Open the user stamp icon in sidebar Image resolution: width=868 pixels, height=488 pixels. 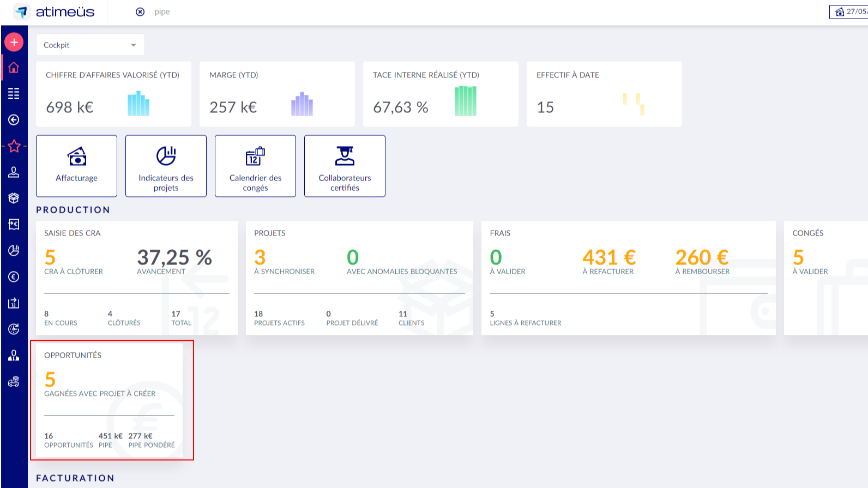coord(14,172)
